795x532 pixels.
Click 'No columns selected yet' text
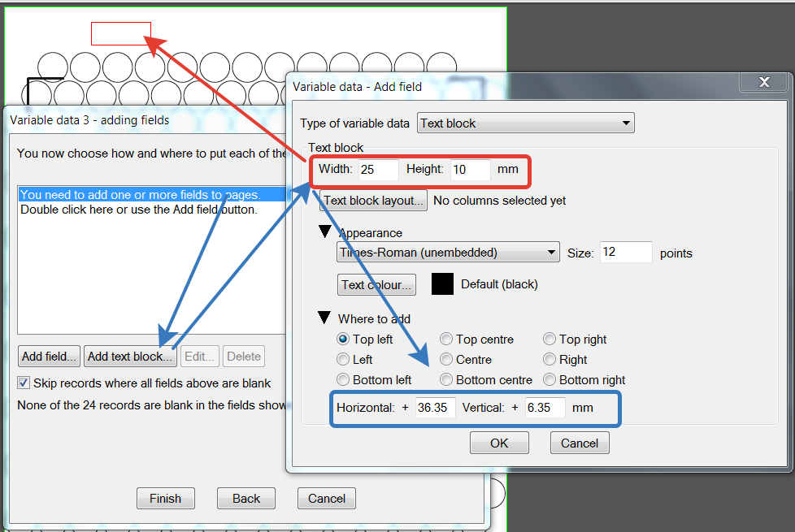499,201
